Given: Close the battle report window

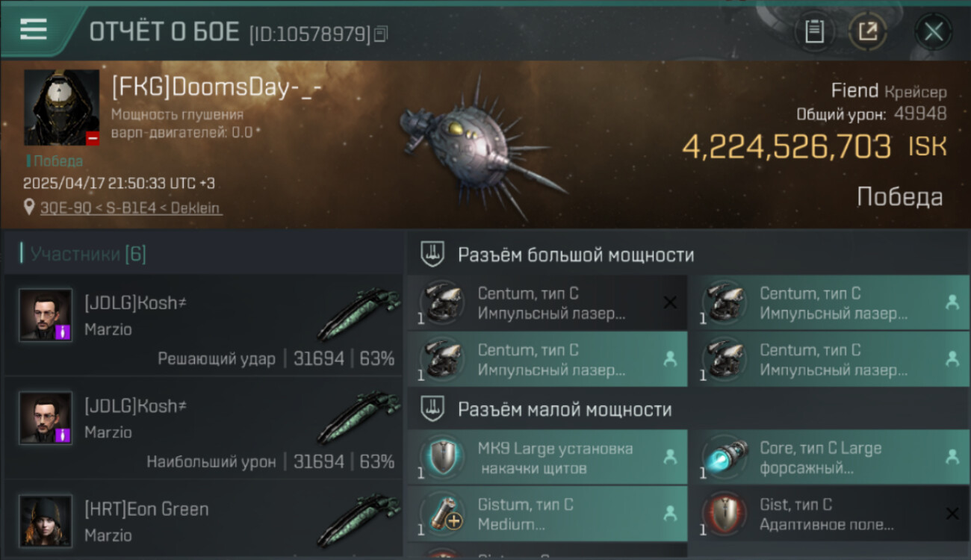Looking at the screenshot, I should click(933, 32).
